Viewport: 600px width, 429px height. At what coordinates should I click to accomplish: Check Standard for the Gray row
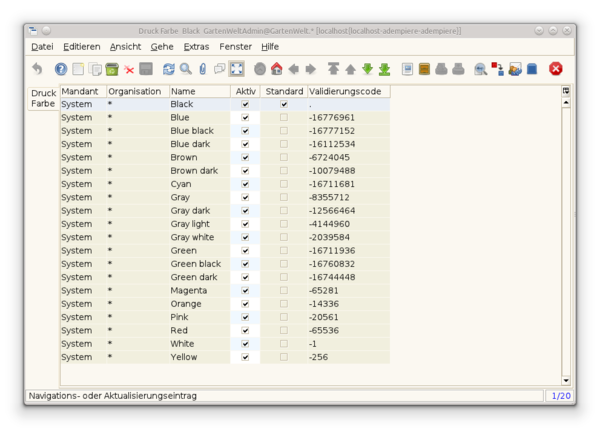284,197
